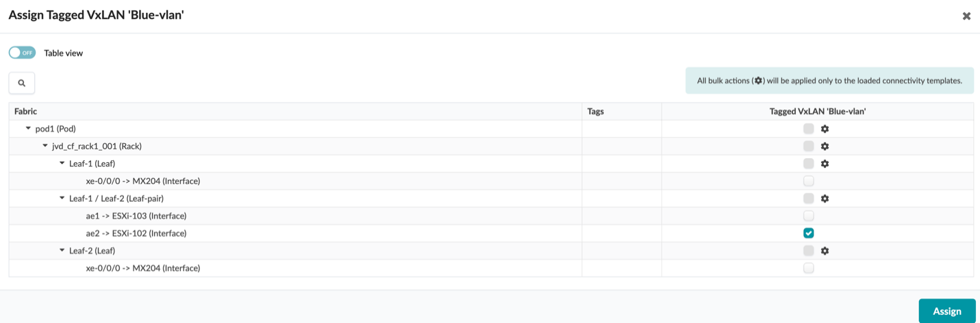980x323 pixels.
Task: Select the ae2 -> ESXi-102 interface row label
Action: tap(136, 233)
